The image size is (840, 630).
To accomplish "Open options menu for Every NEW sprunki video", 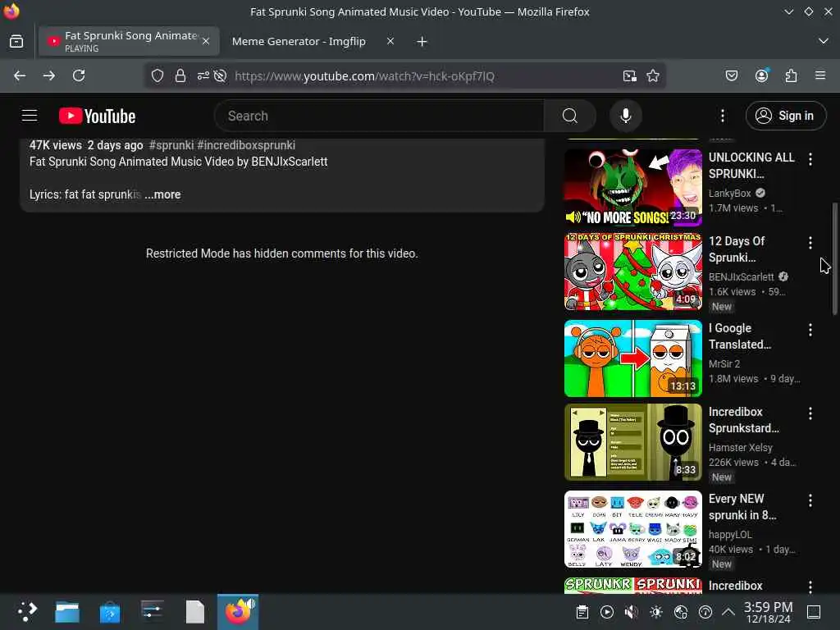I will point(810,500).
